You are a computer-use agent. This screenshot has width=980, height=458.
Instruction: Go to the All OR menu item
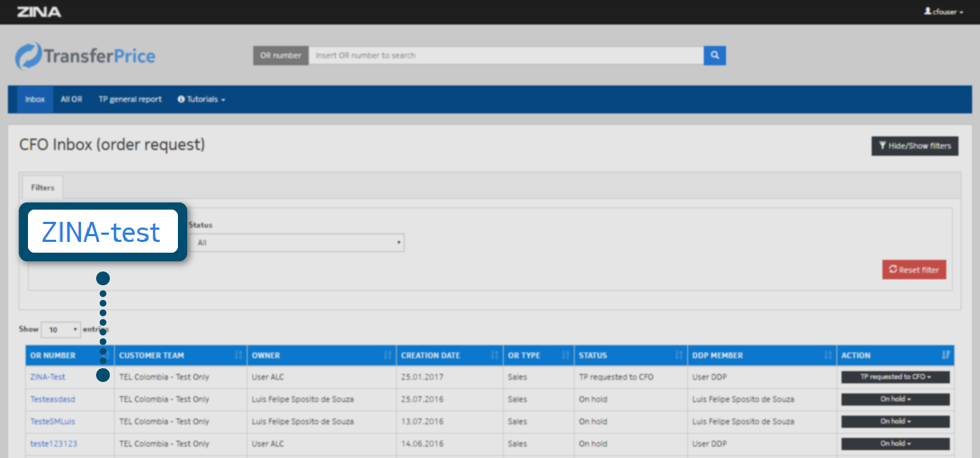[71, 99]
